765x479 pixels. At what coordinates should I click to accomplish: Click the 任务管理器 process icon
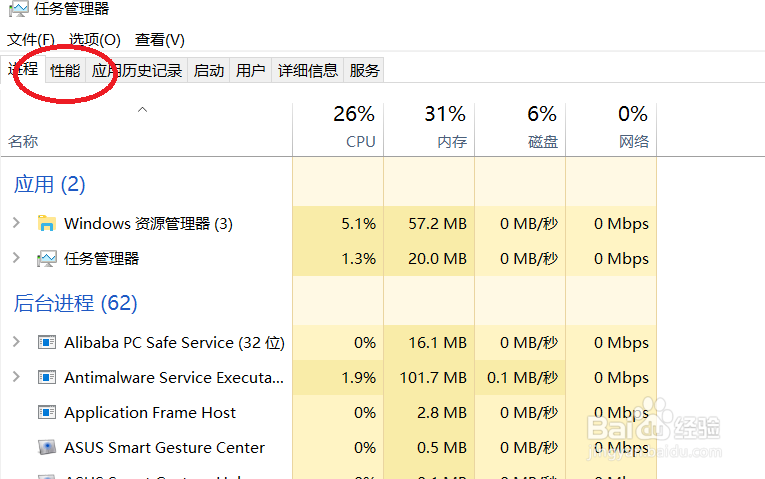[x=46, y=259]
